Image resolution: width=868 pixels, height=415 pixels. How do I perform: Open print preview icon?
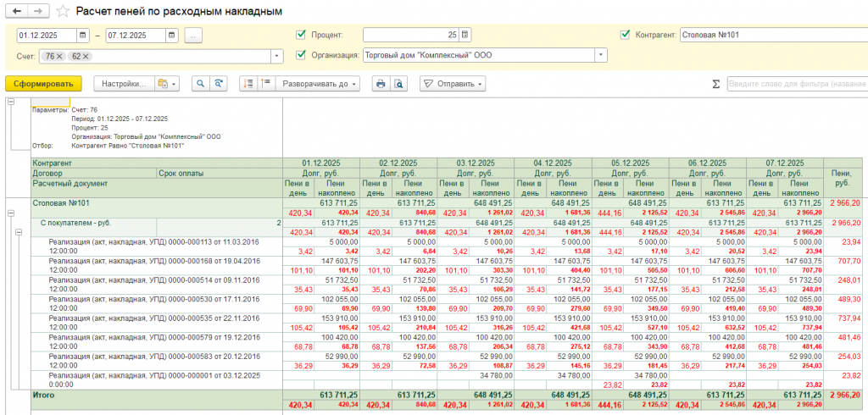(398, 84)
